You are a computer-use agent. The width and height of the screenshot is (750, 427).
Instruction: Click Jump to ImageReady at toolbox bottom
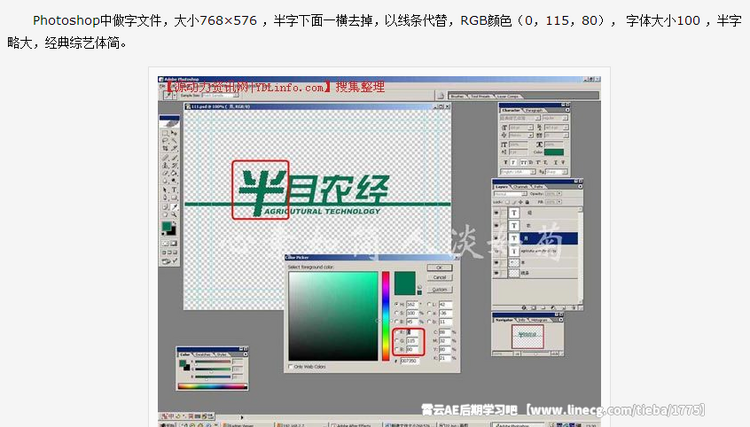tap(170, 261)
